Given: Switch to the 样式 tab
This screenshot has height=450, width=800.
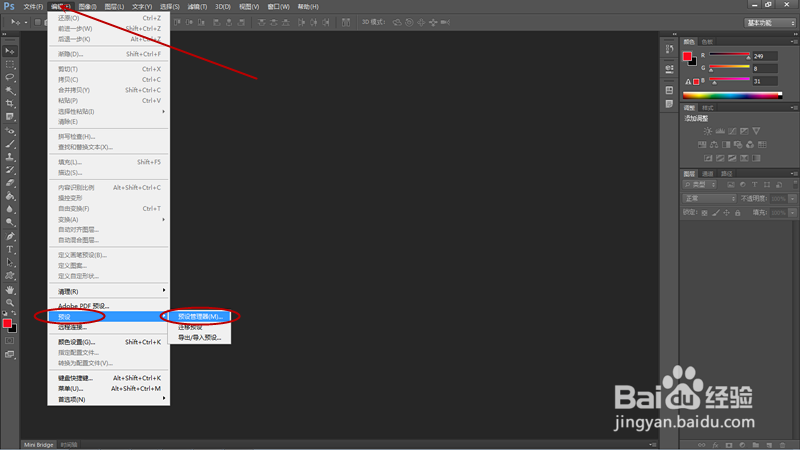Looking at the screenshot, I should tap(708, 108).
